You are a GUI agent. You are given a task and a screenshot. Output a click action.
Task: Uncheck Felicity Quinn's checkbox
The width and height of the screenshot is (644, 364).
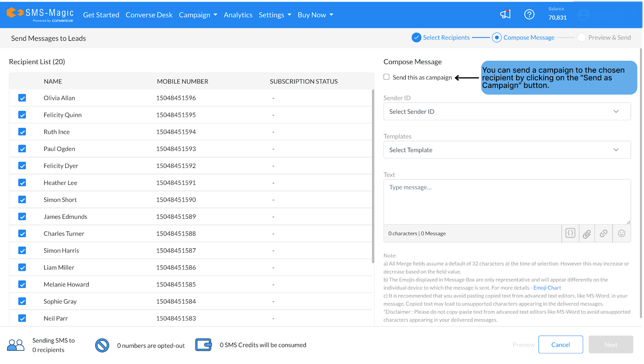point(22,115)
